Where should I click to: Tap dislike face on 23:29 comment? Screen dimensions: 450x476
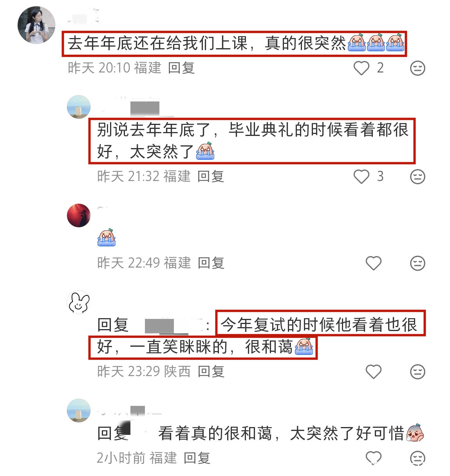click(417, 372)
